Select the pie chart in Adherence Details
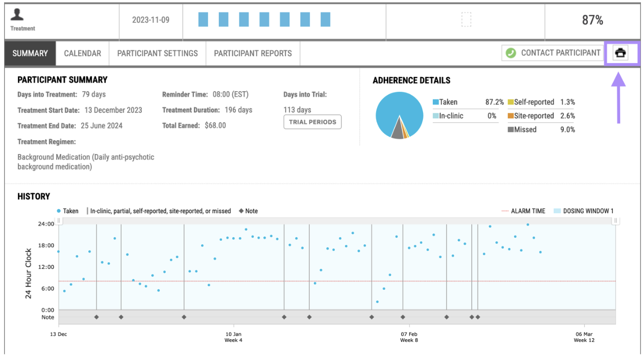 point(399,115)
